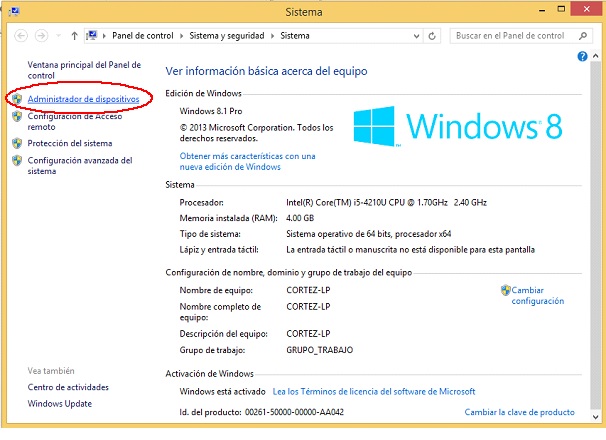Click the search magnifier icon
606x440 pixels.
coord(583,36)
